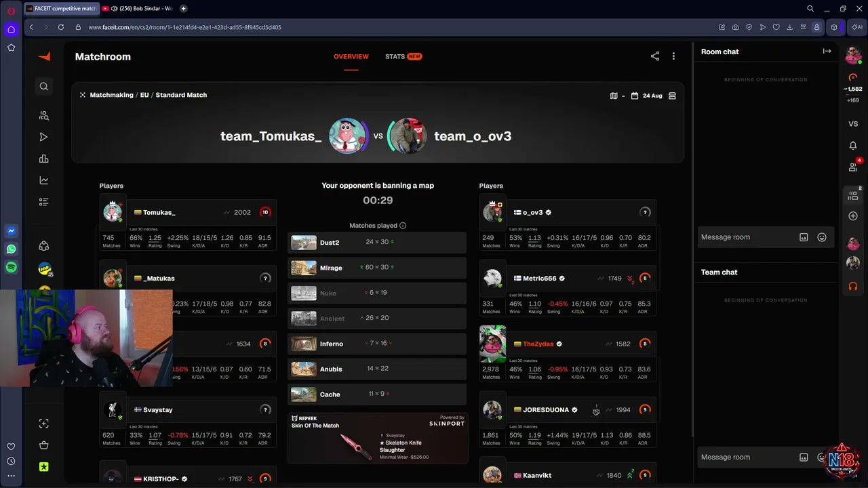
Task: Open your profile avatar at top right
Action: pyautogui.click(x=853, y=56)
